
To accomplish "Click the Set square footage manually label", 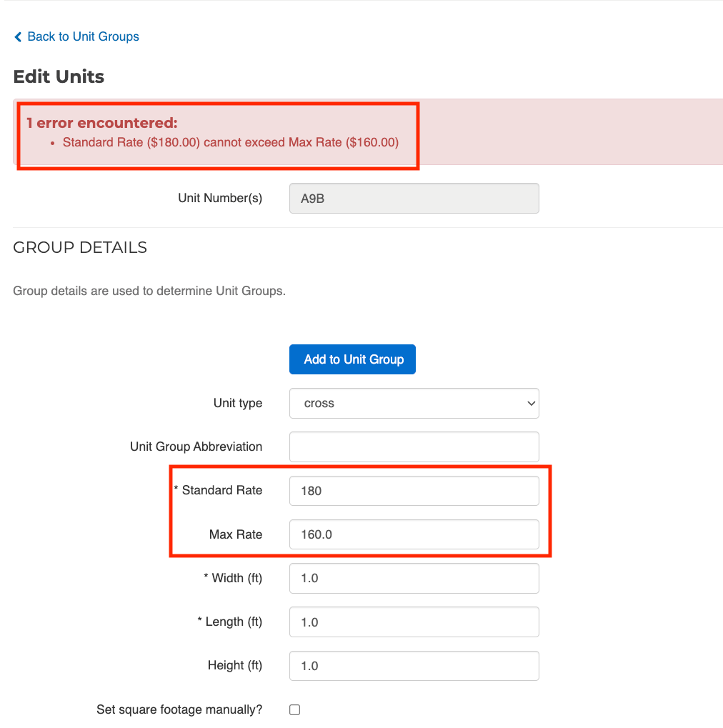I will tap(179, 709).
